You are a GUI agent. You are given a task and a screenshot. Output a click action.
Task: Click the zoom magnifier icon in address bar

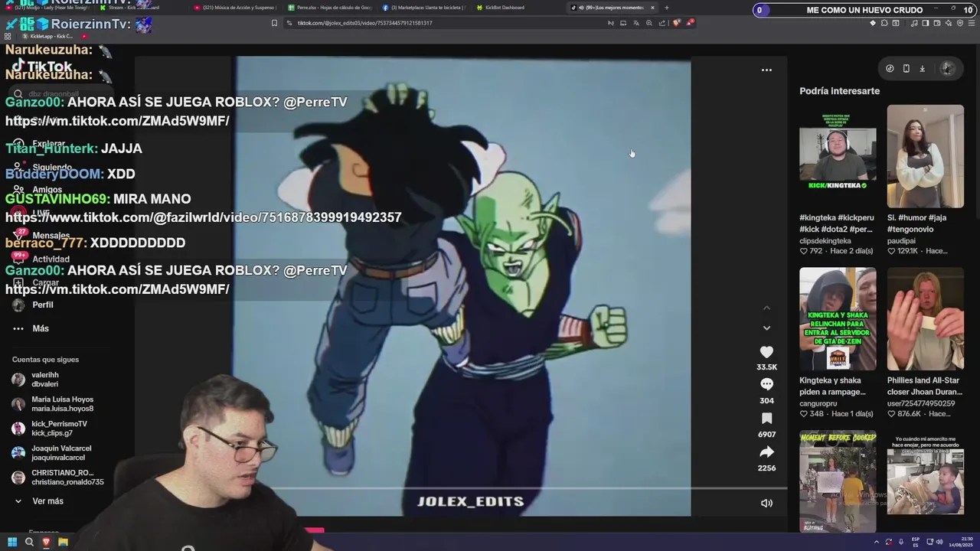point(649,23)
